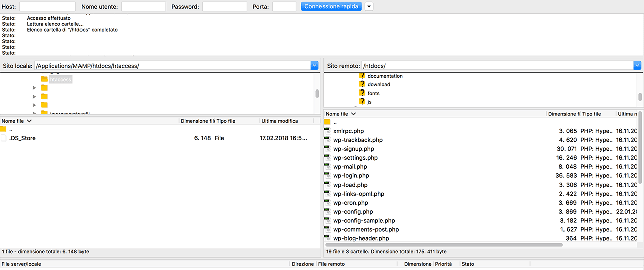
Task: Sort local list by Dimensione file column
Action: tap(197, 121)
